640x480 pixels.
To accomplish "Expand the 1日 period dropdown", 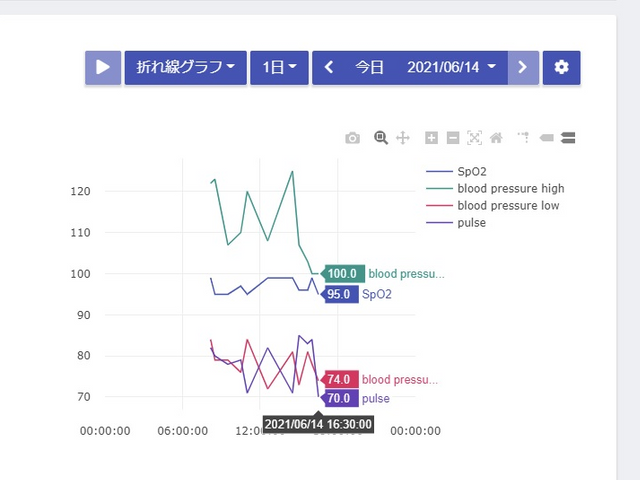I will 278,68.
